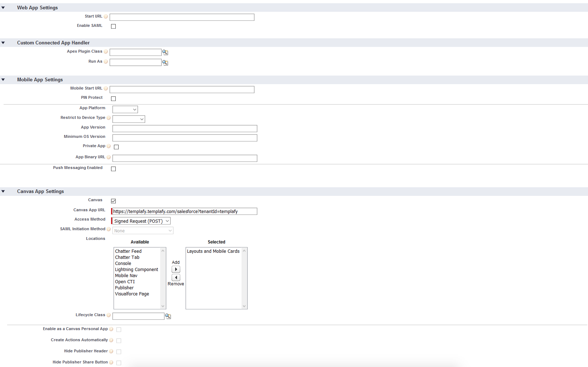Open the Run As lookup picker
The image size is (588, 367).
pyautogui.click(x=165, y=62)
